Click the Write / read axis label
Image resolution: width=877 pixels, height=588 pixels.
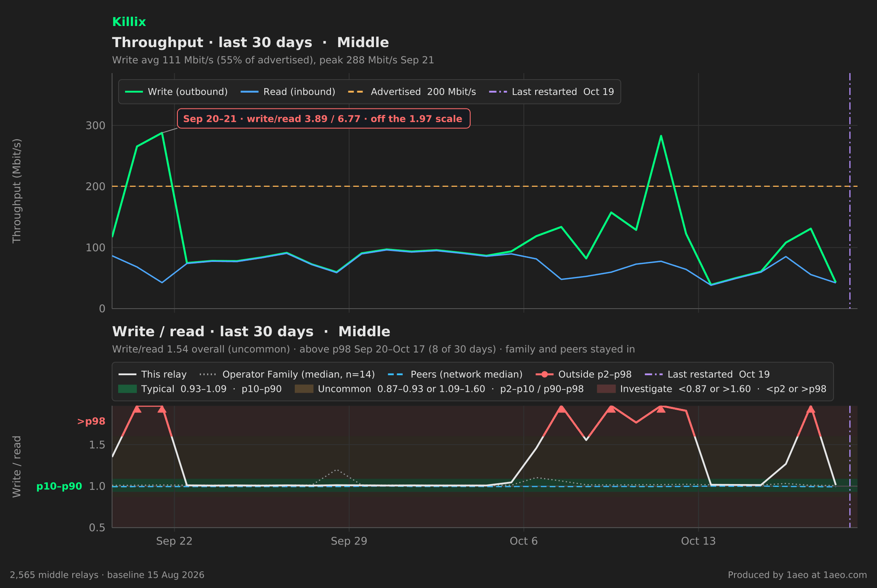17,467
